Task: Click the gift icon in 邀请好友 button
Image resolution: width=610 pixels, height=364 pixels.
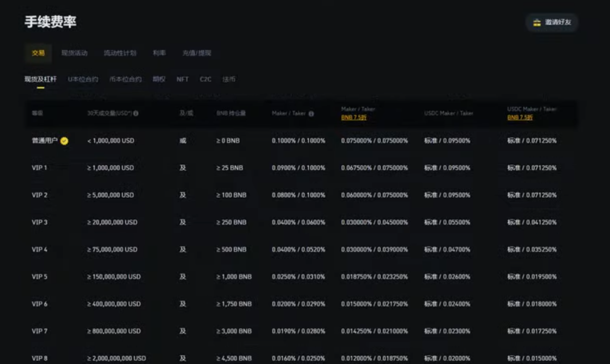Action: 537,22
